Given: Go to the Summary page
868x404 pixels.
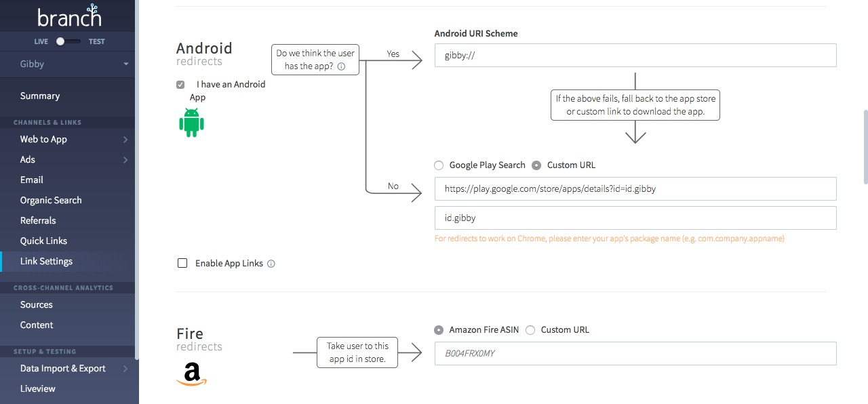Looking at the screenshot, I should point(40,96).
